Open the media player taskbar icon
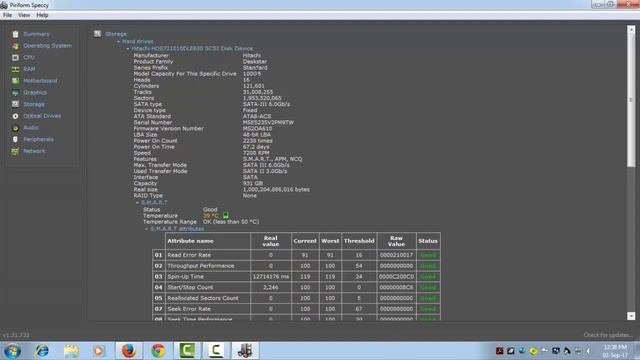This screenshot has height=360, width=640. pos(99,351)
